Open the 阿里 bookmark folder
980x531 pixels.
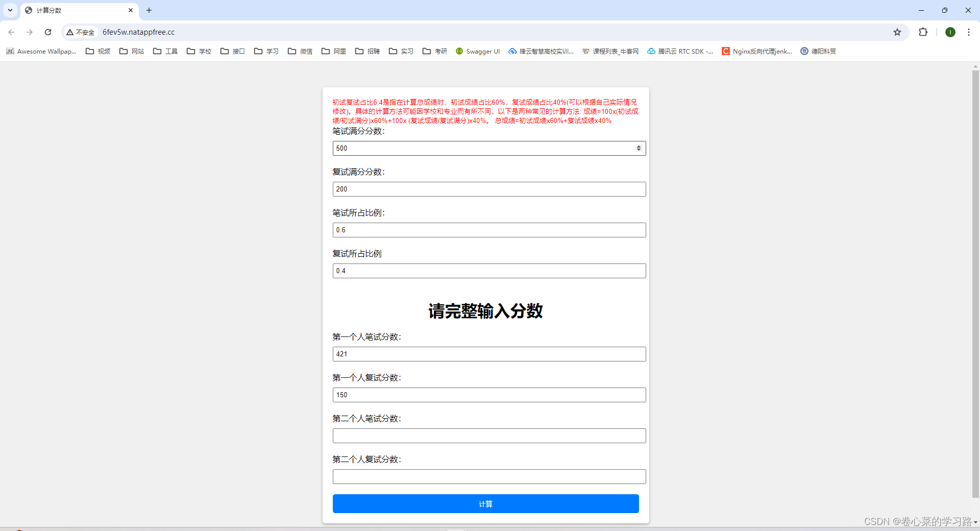pyautogui.click(x=334, y=51)
